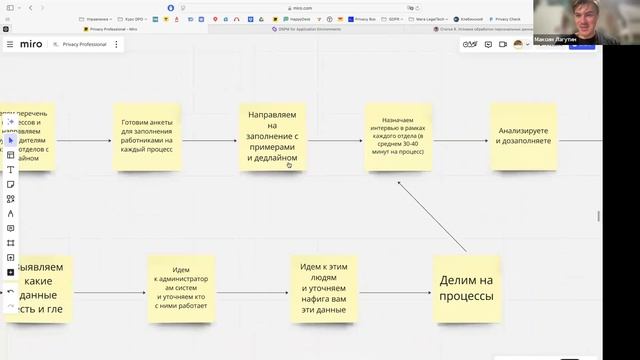Screen dimensions: 640x360
Task: Click the user avatar in Miro toolbar
Action: point(518,44)
